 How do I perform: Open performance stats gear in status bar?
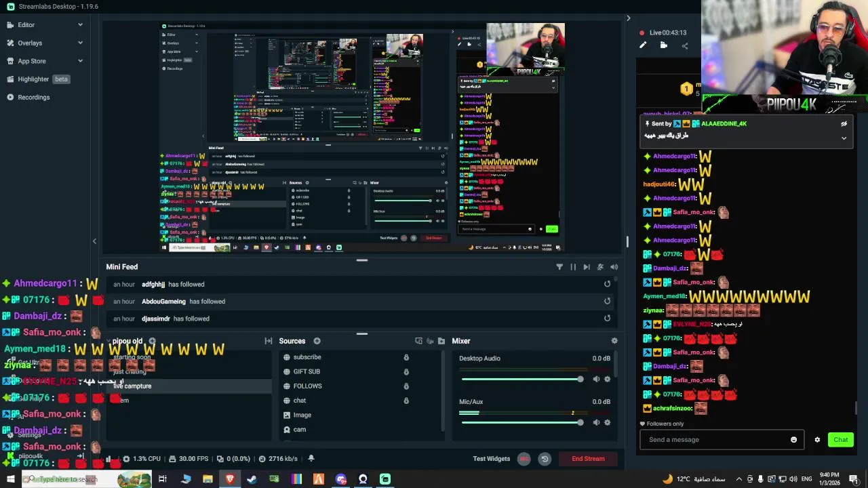click(126, 459)
